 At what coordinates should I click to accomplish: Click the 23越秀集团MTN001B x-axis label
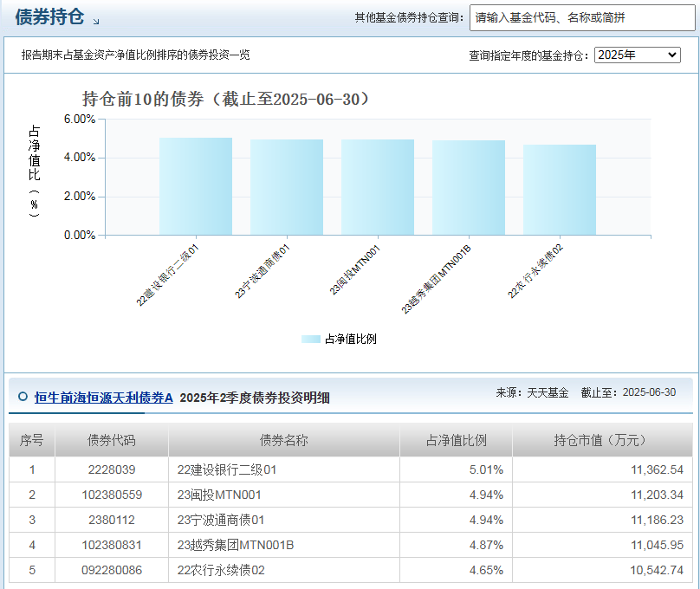click(x=436, y=279)
